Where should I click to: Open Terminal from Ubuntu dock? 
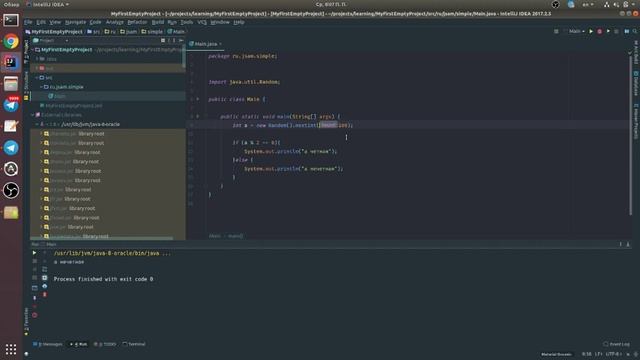(x=11, y=20)
